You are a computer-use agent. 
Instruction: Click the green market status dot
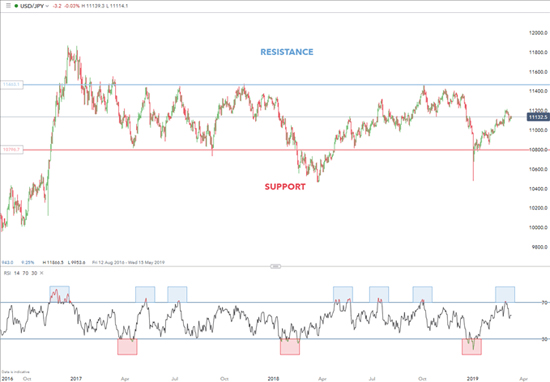point(16,6)
